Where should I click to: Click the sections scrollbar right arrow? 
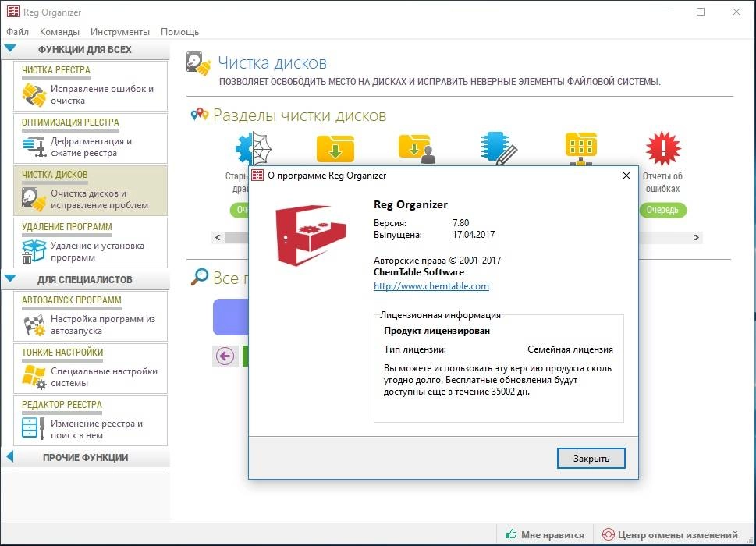click(696, 238)
